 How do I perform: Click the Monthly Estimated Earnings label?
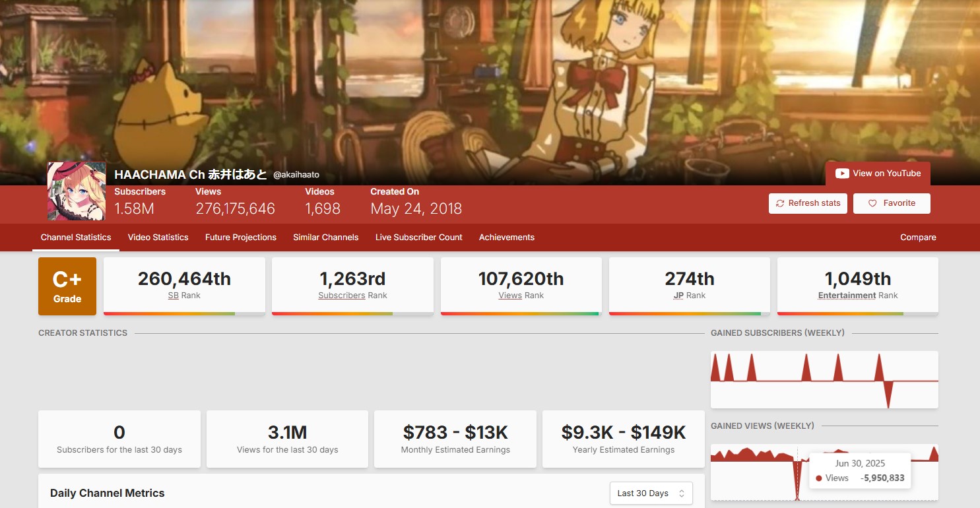[x=455, y=450]
